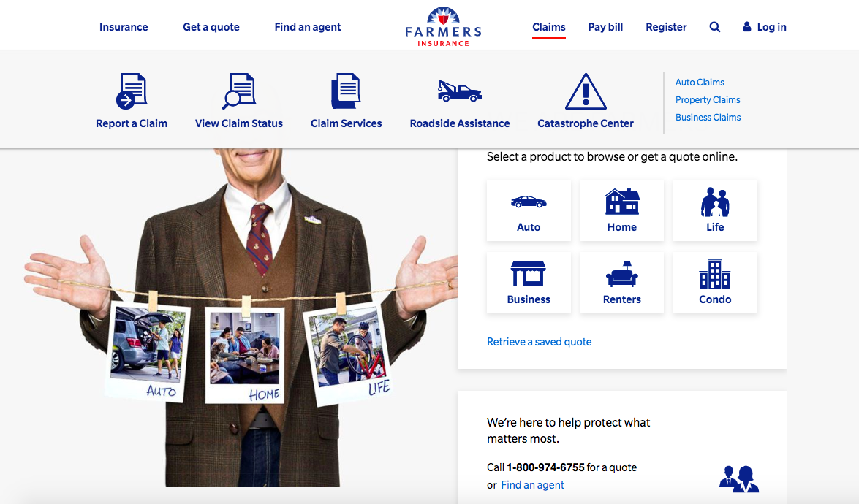
Task: Click Retrieve a saved quote link
Action: pyautogui.click(x=539, y=342)
